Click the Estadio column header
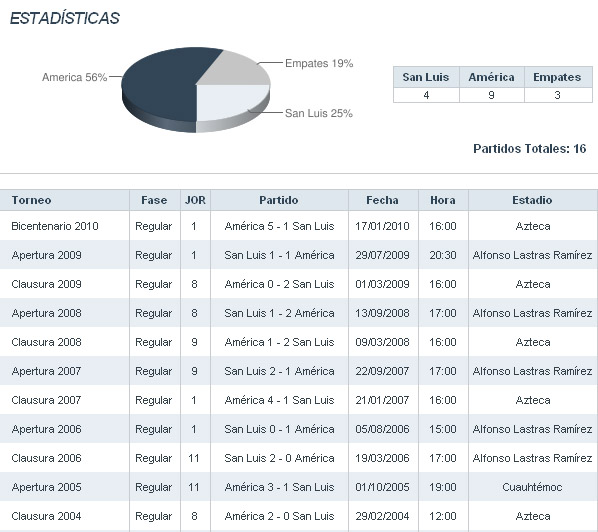 coord(532,200)
